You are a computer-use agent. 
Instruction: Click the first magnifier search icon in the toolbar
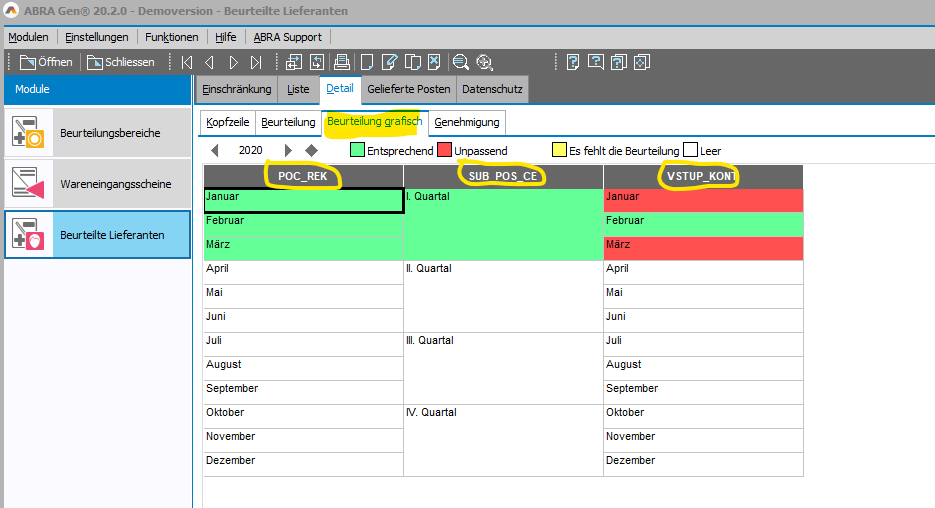tap(460, 62)
